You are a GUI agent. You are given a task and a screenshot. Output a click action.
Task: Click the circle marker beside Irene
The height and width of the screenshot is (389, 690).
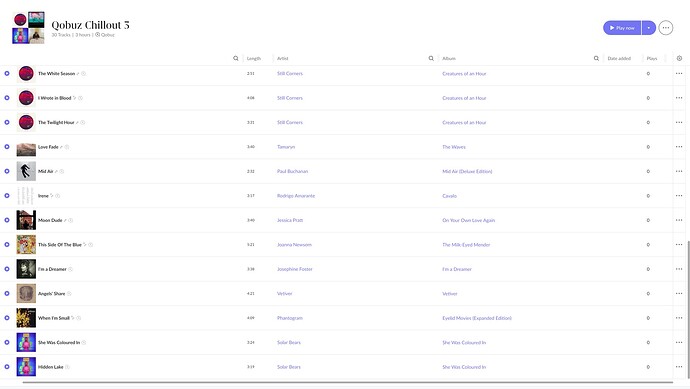tap(7, 195)
